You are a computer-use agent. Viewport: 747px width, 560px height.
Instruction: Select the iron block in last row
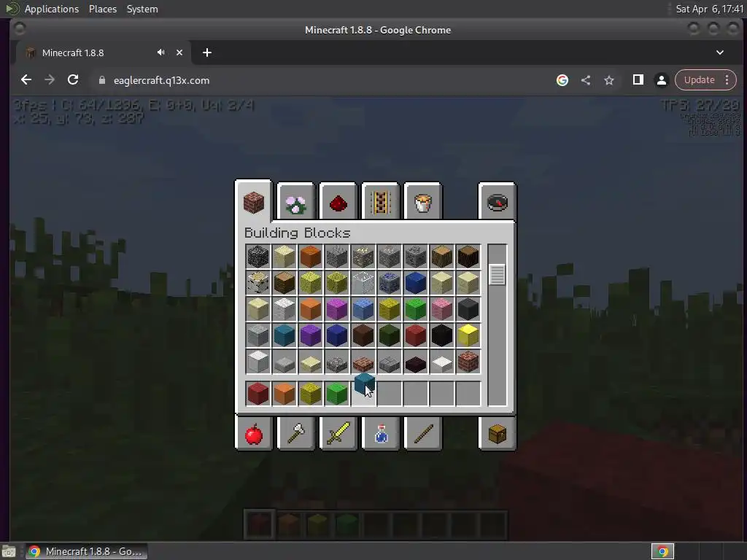(x=258, y=362)
